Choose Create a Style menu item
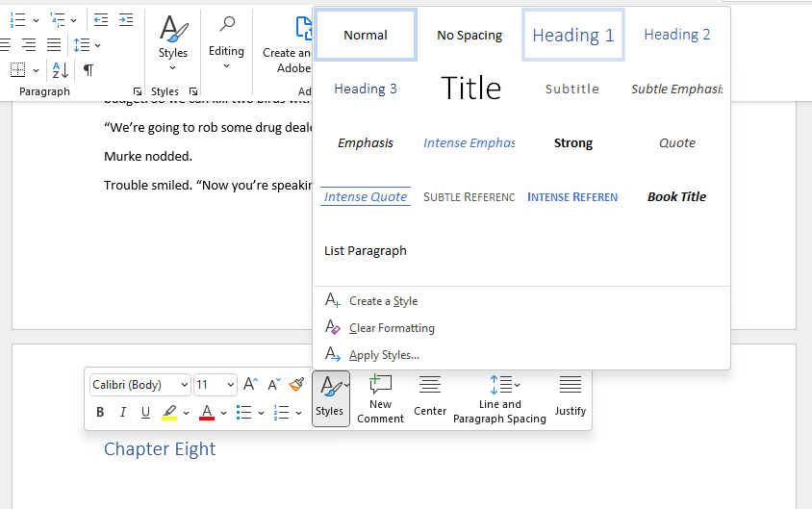The height and width of the screenshot is (509, 812). [x=521, y=301]
